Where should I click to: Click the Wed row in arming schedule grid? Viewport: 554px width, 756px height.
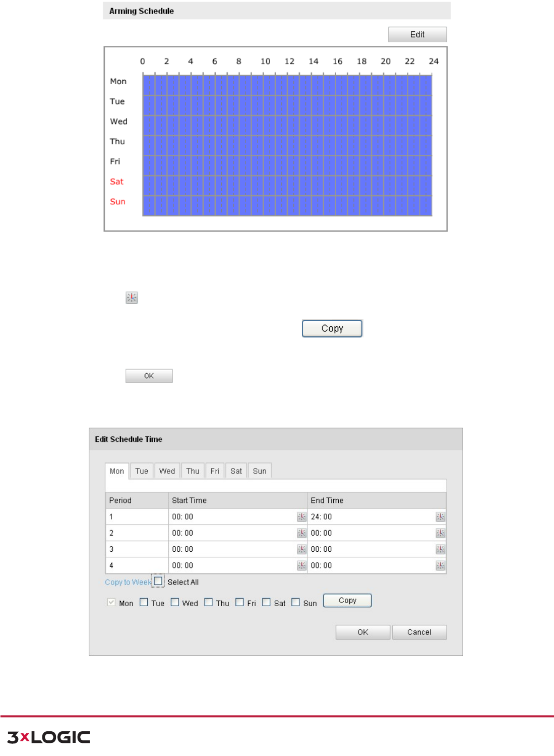[287, 126]
